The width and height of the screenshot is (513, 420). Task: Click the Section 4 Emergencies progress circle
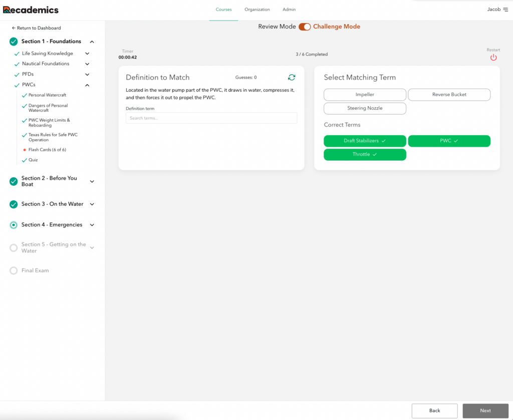(14, 225)
